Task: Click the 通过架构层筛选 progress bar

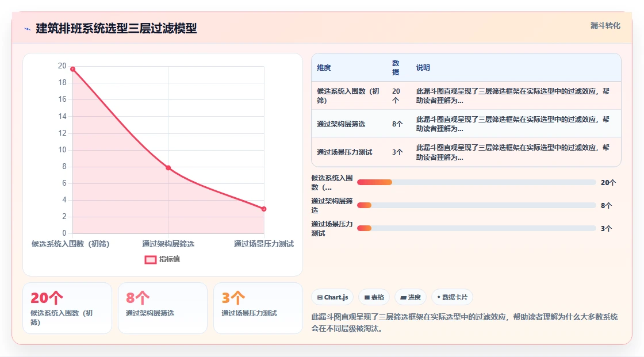Action: 477,205
